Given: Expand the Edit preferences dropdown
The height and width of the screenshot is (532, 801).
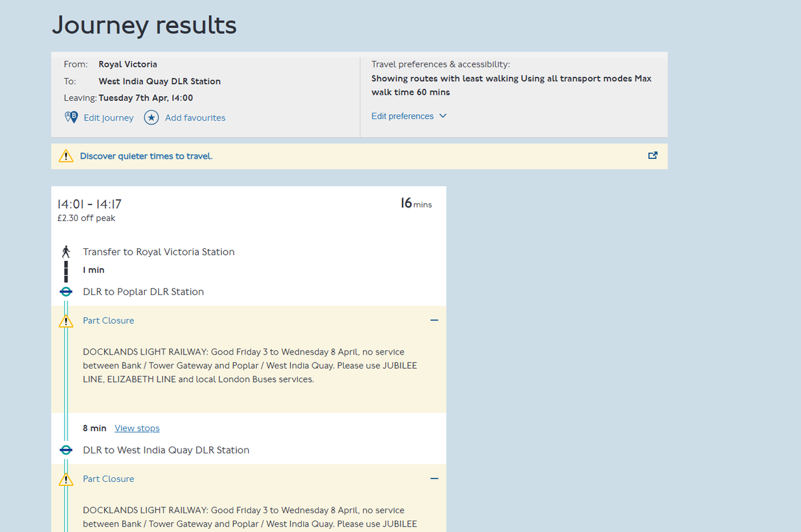Looking at the screenshot, I should pyautogui.click(x=409, y=116).
